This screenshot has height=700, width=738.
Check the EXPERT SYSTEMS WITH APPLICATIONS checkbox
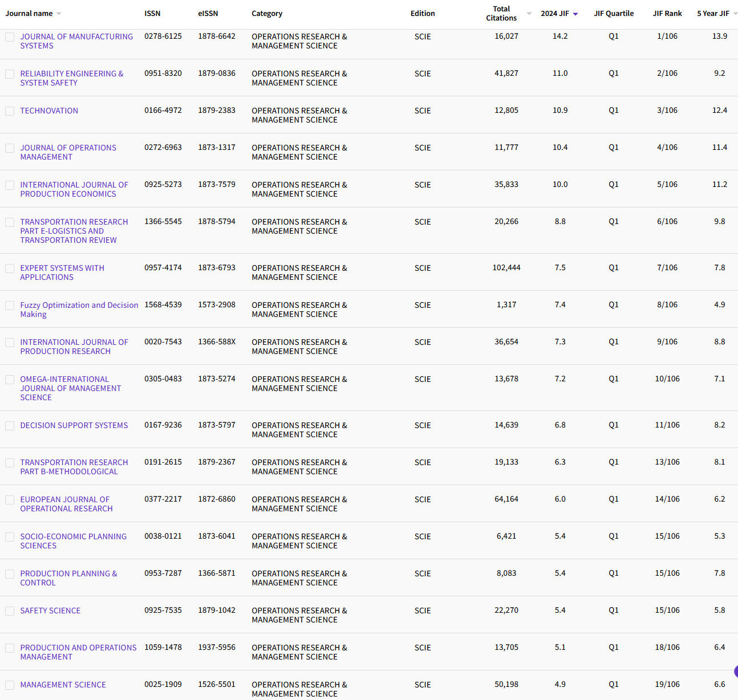pos(9,268)
